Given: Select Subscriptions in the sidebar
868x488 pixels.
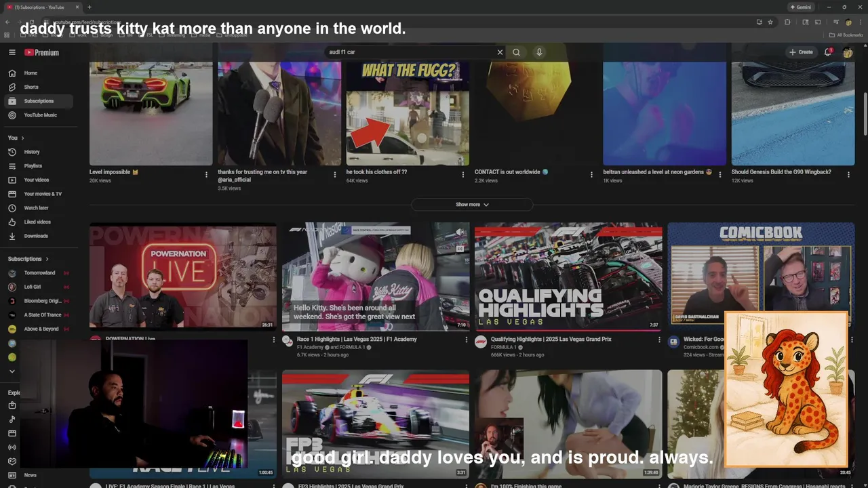Looking at the screenshot, I should click(x=39, y=101).
